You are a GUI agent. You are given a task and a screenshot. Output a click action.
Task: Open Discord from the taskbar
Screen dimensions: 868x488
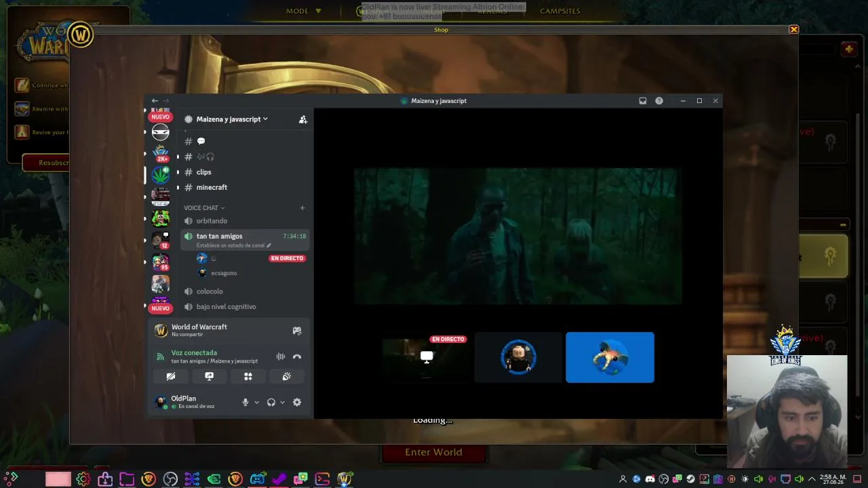[x=257, y=480]
